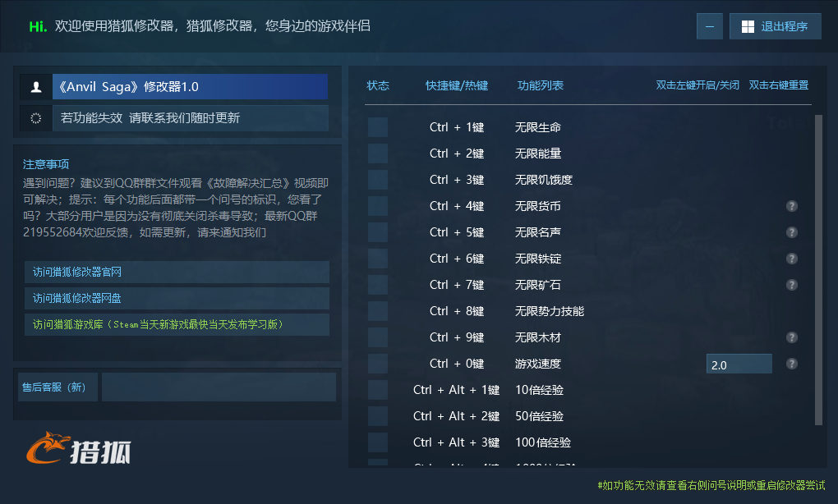
Task: Toggle the 10倍经验 status checkbox
Action: [x=378, y=390]
